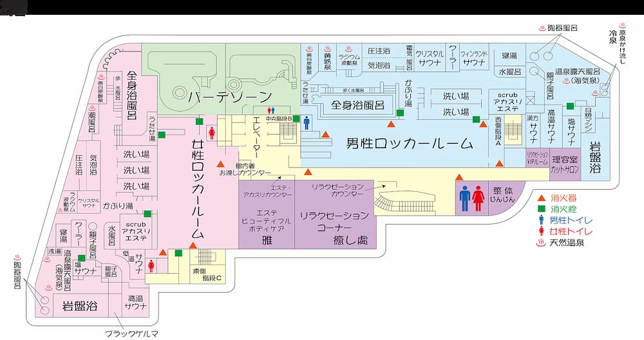Image resolution: width=644 pixels, height=340 pixels.
Task: Click the large restroom icons beside 整体じんじん
Action: (x=471, y=198)
